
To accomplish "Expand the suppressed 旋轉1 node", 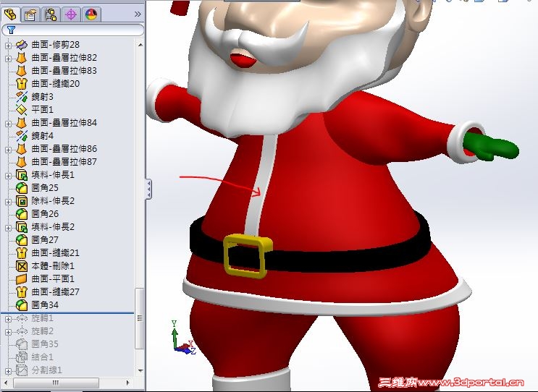I will pyautogui.click(x=8, y=319).
